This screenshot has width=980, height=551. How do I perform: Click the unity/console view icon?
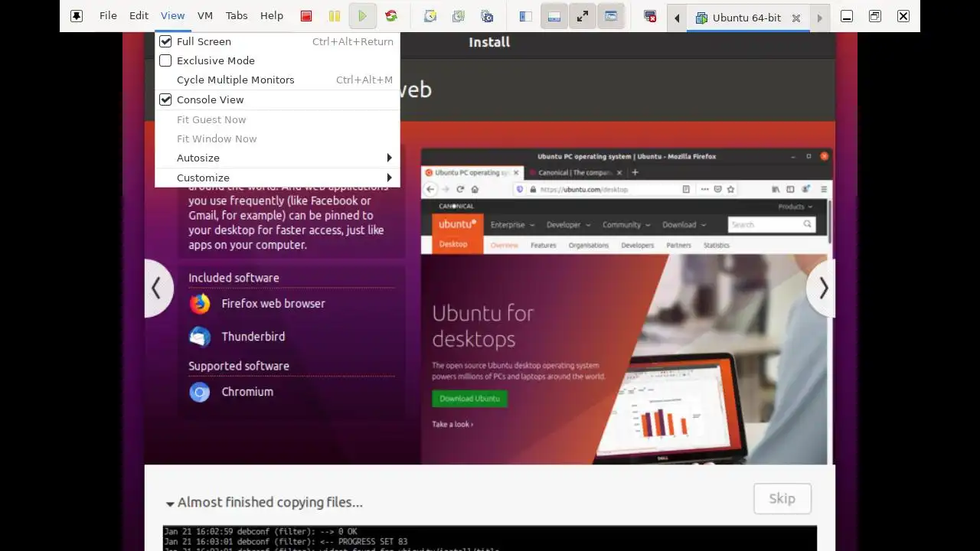(x=611, y=16)
